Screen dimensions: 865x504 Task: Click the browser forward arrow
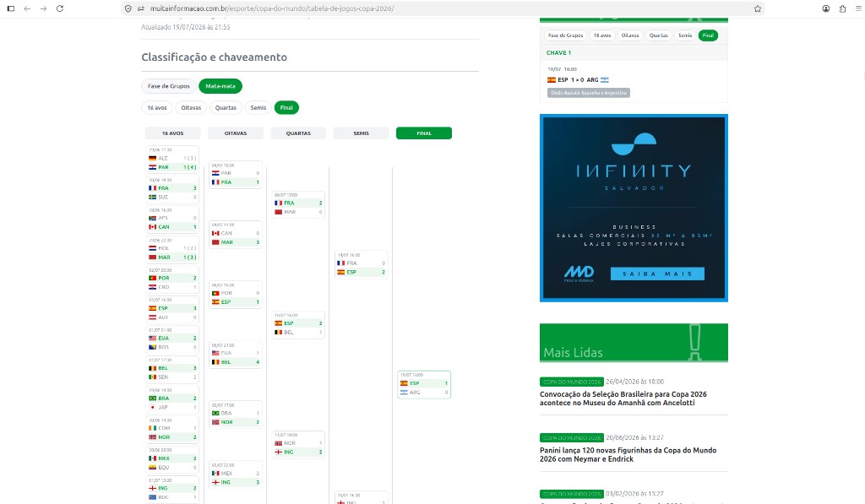(x=44, y=8)
